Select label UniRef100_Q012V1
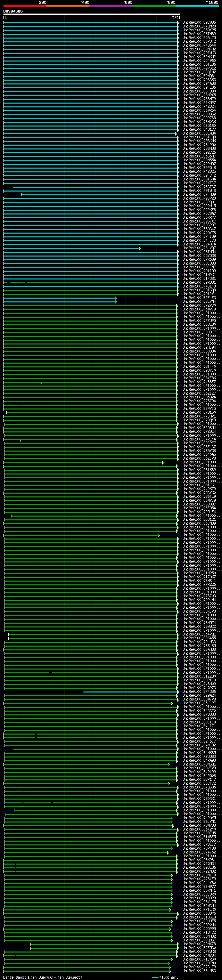The width and height of the screenshot is (222, 980). (x=199, y=294)
